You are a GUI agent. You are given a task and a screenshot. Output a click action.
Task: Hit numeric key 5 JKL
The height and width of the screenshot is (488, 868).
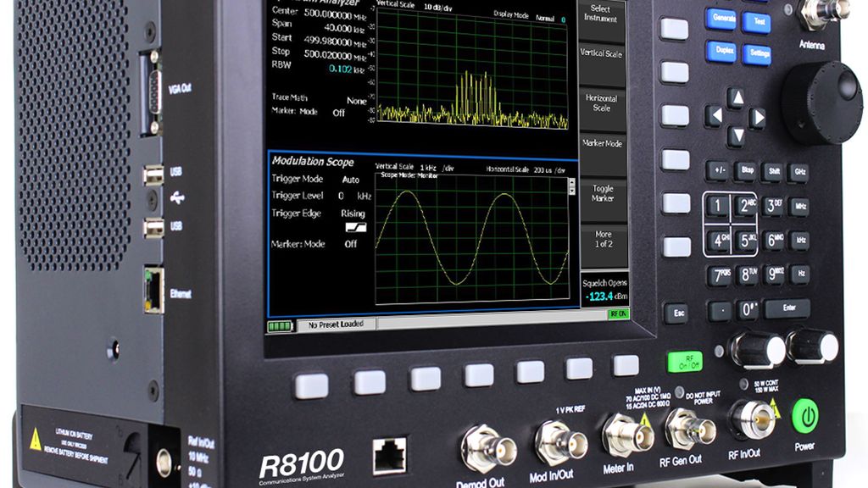(x=747, y=241)
